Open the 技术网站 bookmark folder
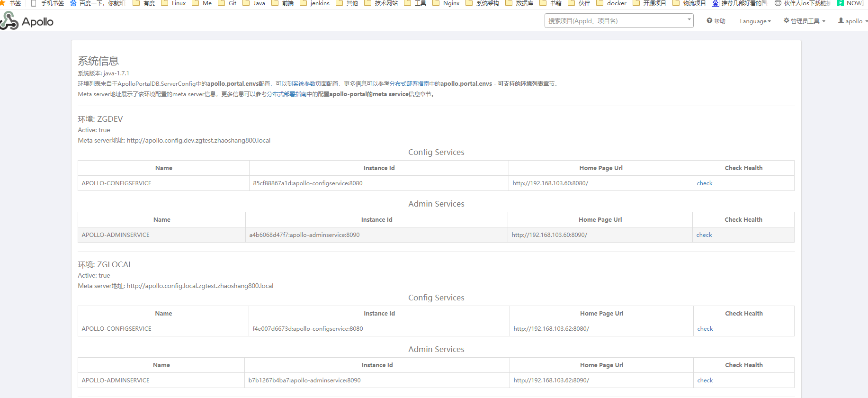 click(381, 3)
